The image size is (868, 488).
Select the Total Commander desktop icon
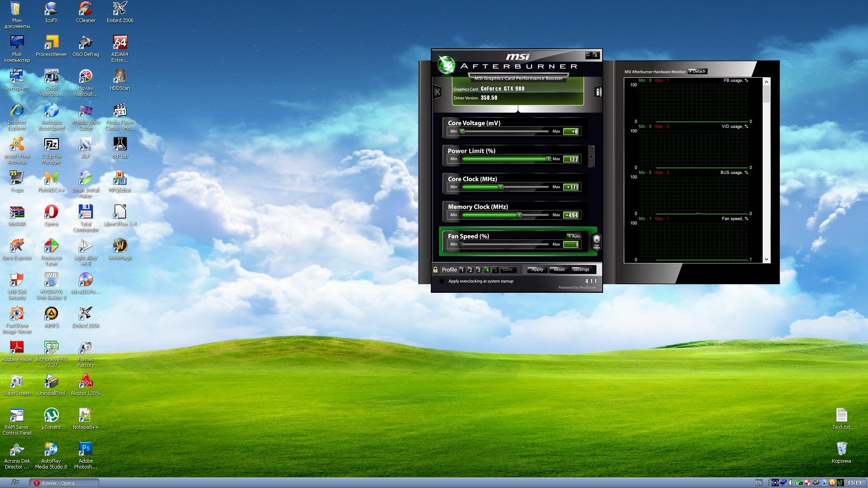85,218
